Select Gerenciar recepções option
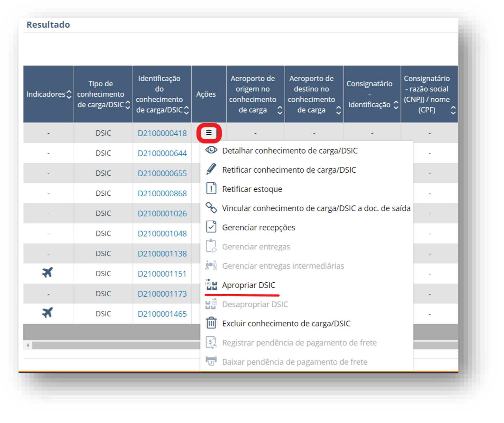 click(258, 227)
